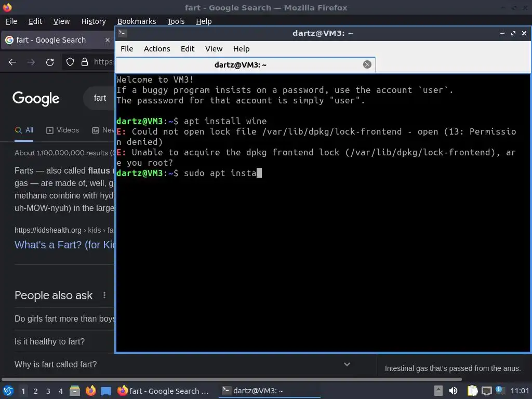Open Firefox Edit menu
The height and width of the screenshot is (399, 532).
(x=35, y=21)
